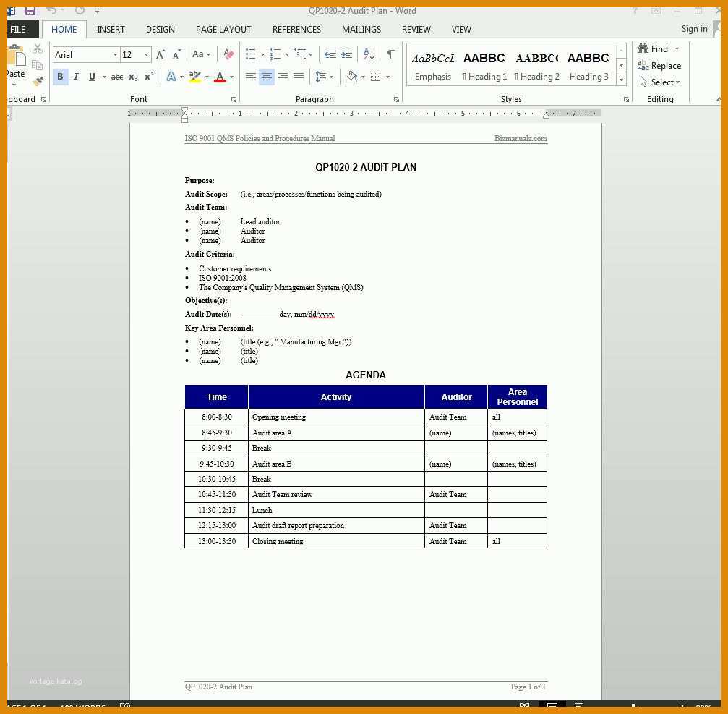Click the Opening meeting table cell
This screenshot has width=728, height=714.
(336, 417)
